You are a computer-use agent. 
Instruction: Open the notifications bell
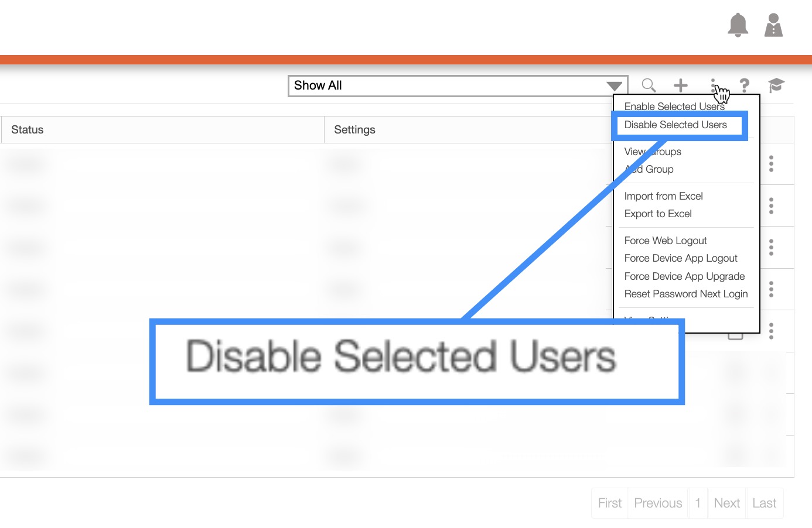[x=738, y=25]
